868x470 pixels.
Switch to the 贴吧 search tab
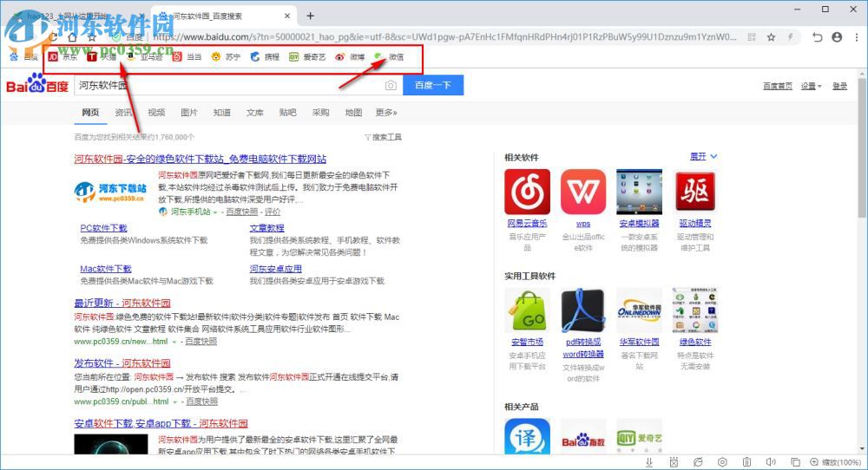click(288, 112)
